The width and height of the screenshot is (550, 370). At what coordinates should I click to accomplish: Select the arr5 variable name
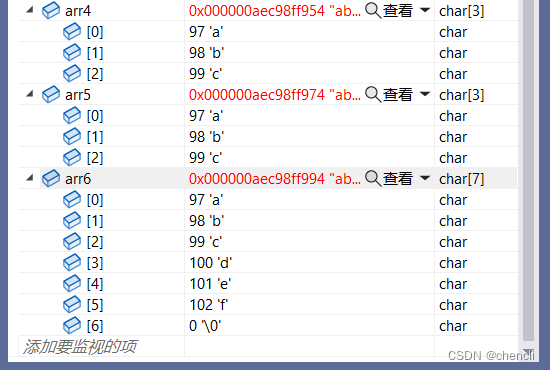point(78,95)
